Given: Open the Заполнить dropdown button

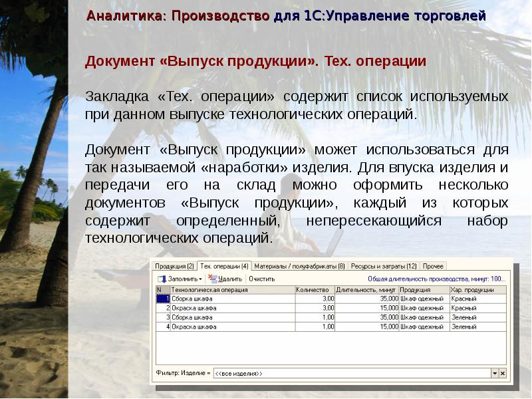Looking at the screenshot, I should (182, 279).
